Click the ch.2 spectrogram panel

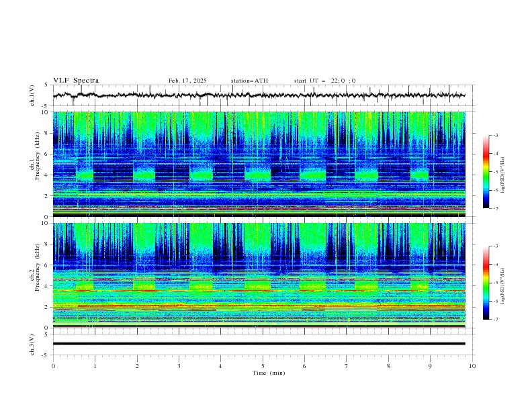point(259,275)
